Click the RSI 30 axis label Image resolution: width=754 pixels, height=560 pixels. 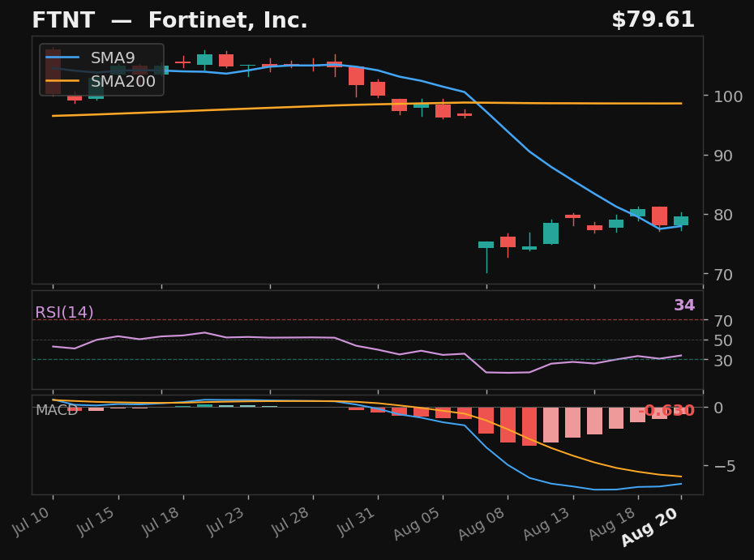[723, 361]
